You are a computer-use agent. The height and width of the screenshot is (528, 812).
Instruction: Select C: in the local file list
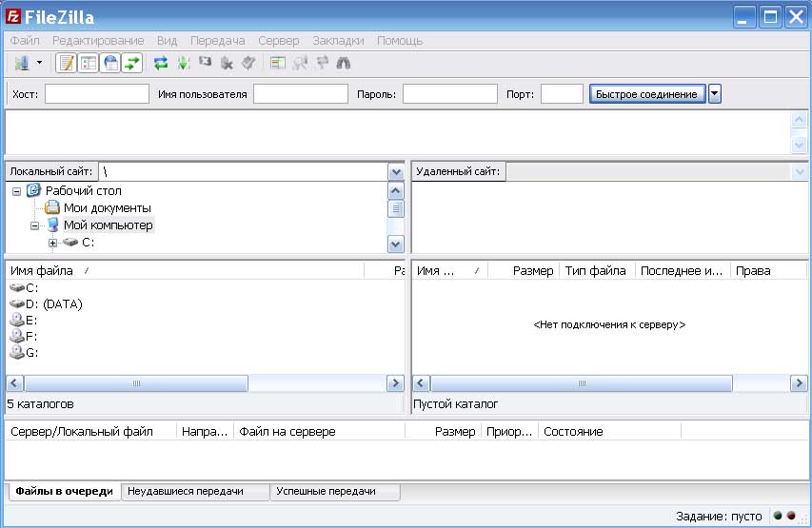click(24, 288)
